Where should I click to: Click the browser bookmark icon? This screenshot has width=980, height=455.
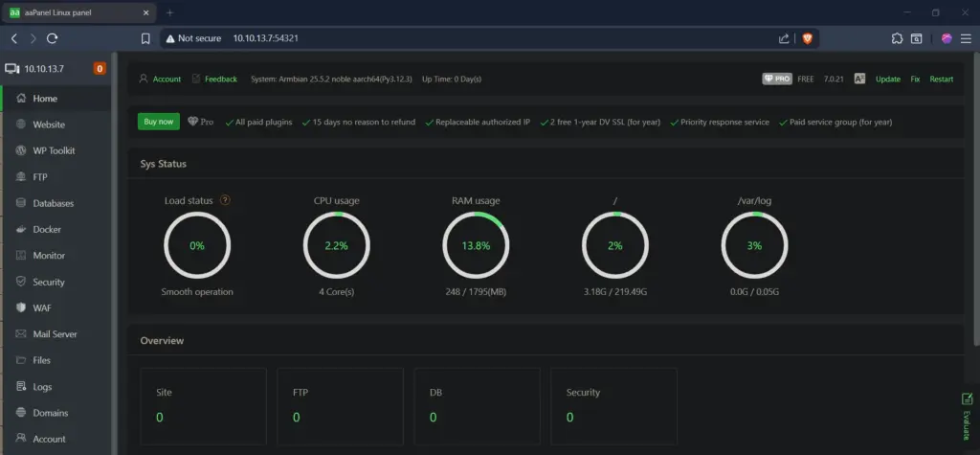(x=145, y=38)
